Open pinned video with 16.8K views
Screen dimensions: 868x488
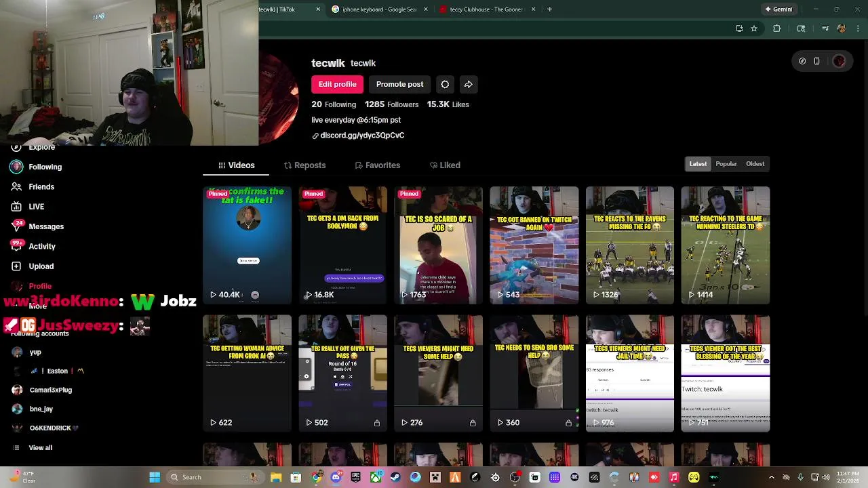coord(342,245)
